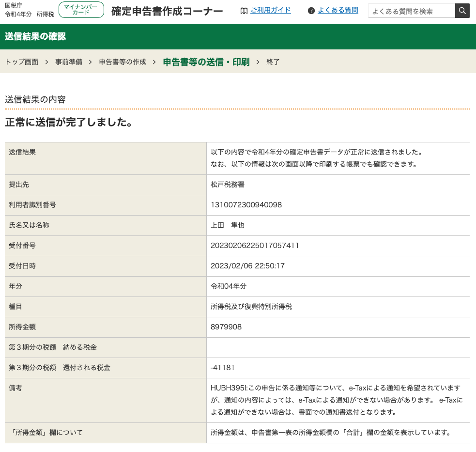Screen dimensions: 476x452
Task: Select the 事前準備 breadcrumb step
Action: [69, 62]
